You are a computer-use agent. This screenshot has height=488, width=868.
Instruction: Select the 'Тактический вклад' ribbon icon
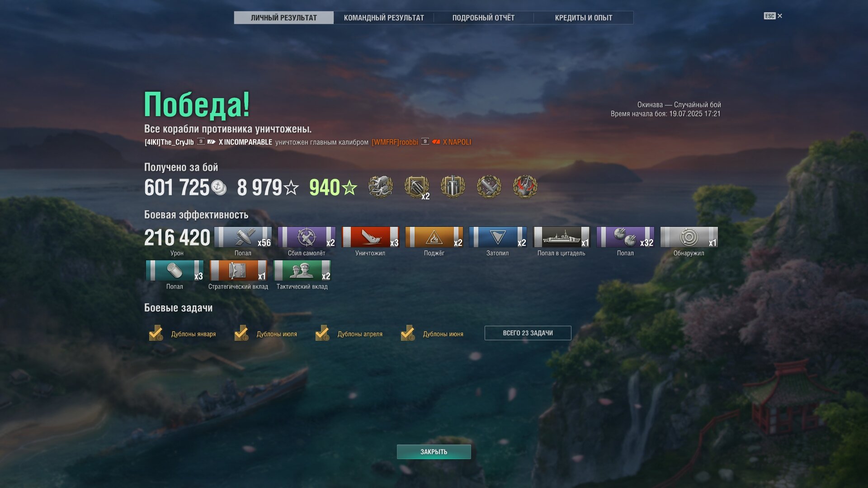coord(302,271)
